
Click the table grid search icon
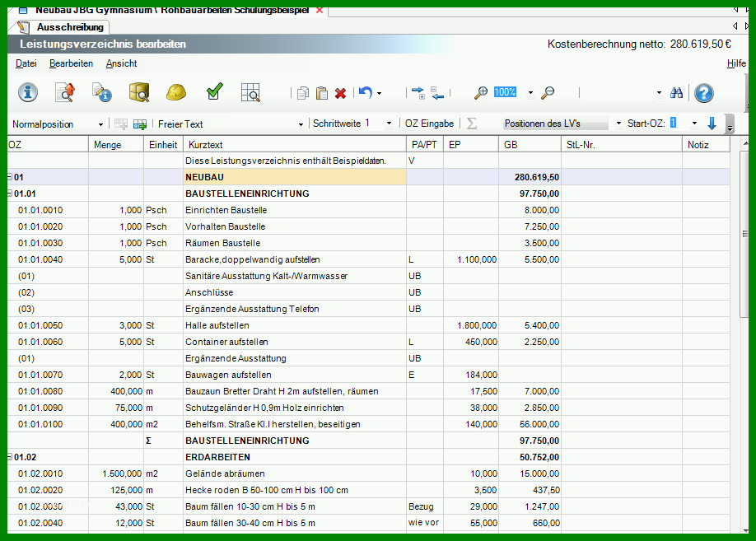(x=250, y=92)
